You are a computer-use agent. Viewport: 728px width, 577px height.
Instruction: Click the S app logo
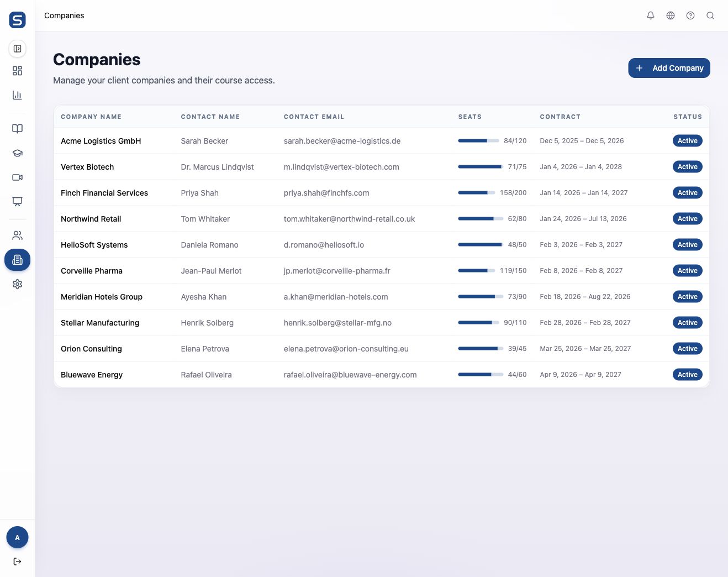click(x=18, y=20)
